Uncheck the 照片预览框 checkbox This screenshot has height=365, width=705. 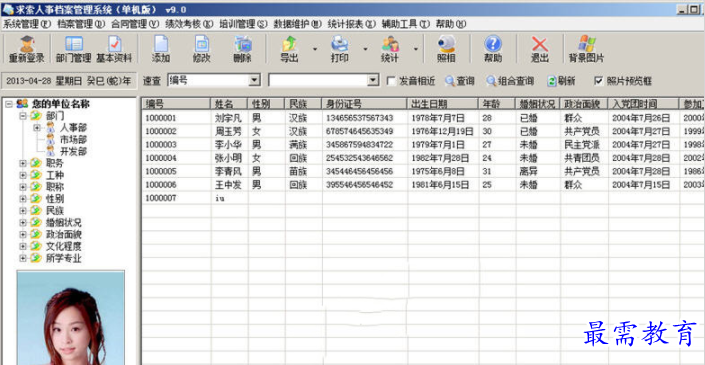[x=598, y=81]
